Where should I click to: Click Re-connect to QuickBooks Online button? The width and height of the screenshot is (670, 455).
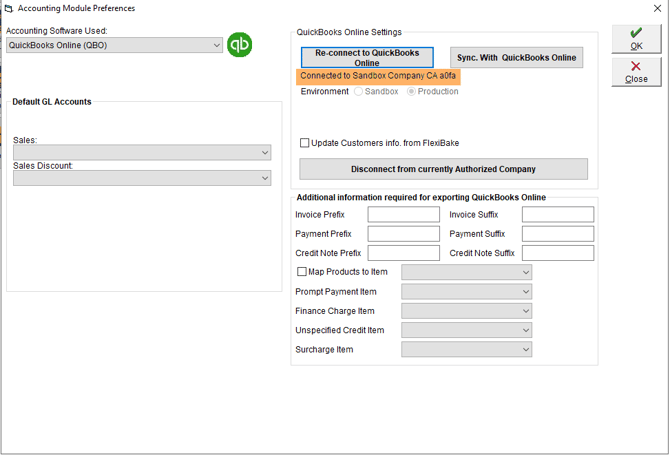click(367, 58)
